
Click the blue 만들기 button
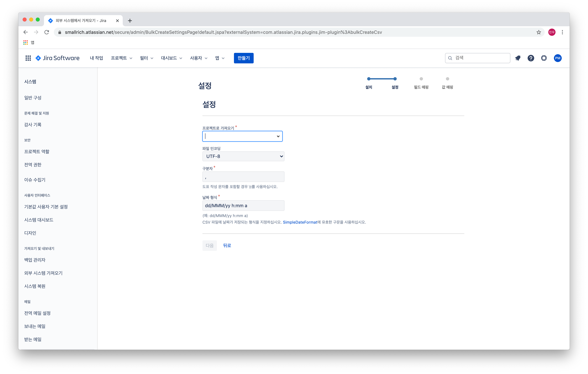tap(243, 58)
